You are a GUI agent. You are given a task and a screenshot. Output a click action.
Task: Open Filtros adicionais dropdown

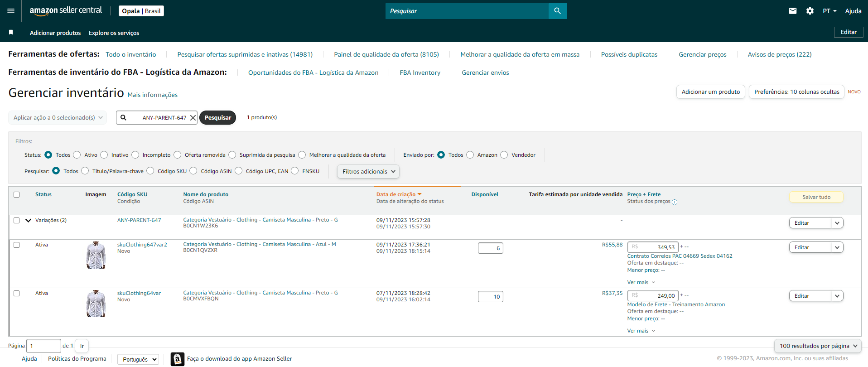pos(368,171)
